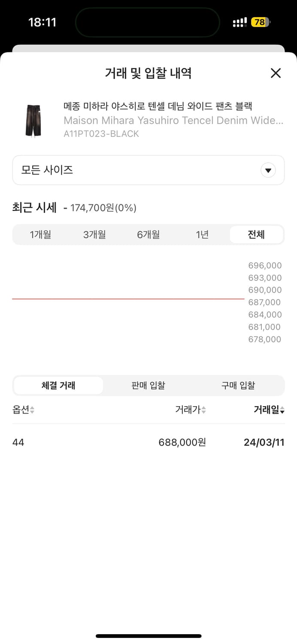Image resolution: width=297 pixels, height=644 pixels.
Task: Tap the 688,000원 transaction row
Action: [x=148, y=442]
